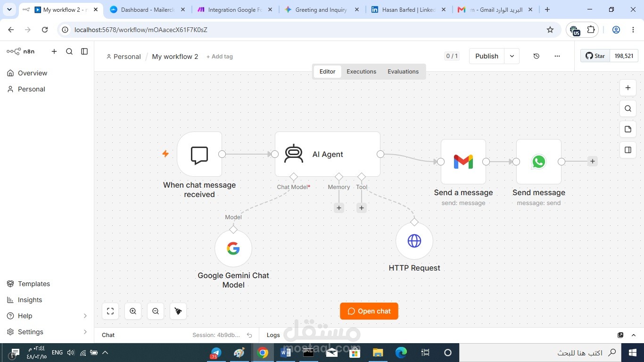Click the Logs panel header label
This screenshot has height=362, width=644.
coord(273,335)
